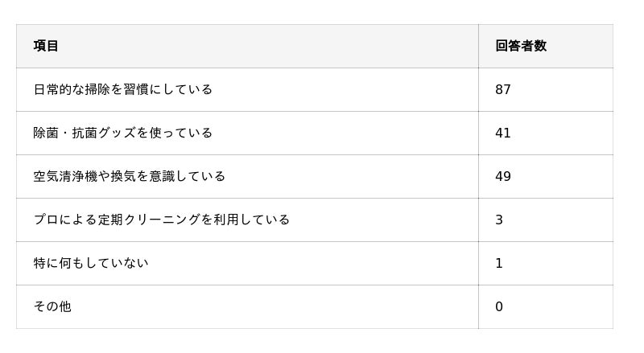Select the cell with value 87
The width and height of the screenshot is (644, 353).
click(x=503, y=90)
